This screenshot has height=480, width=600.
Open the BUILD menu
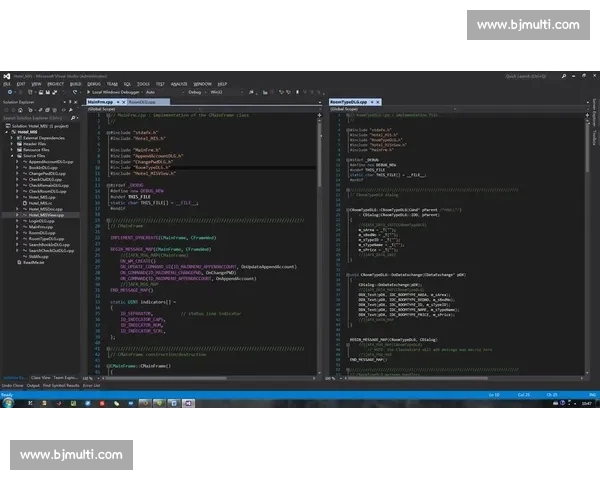(75, 84)
